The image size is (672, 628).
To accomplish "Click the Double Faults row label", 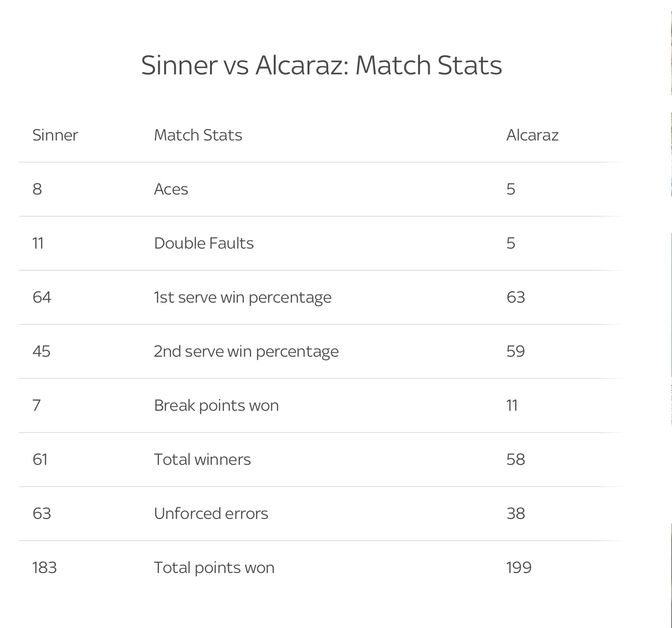I will (x=204, y=243).
